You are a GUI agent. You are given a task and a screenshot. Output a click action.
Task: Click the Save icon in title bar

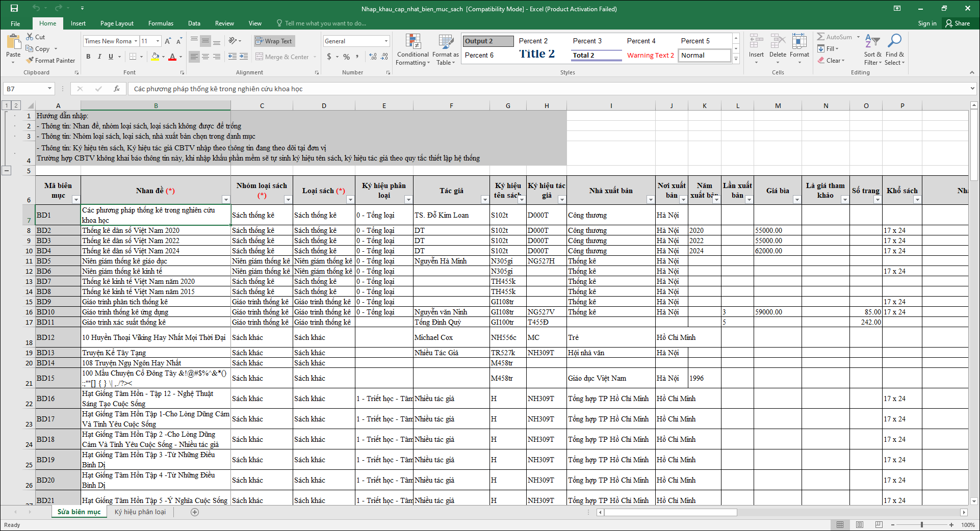[14, 9]
